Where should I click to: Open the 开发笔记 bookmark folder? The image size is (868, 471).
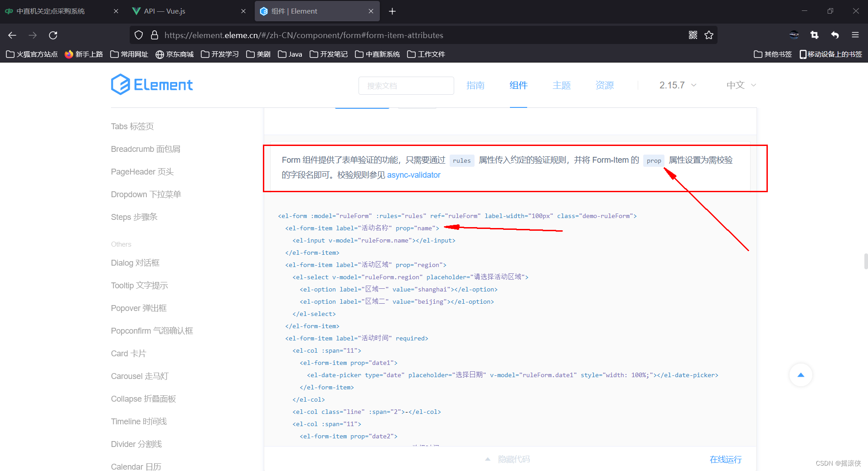pyautogui.click(x=329, y=54)
